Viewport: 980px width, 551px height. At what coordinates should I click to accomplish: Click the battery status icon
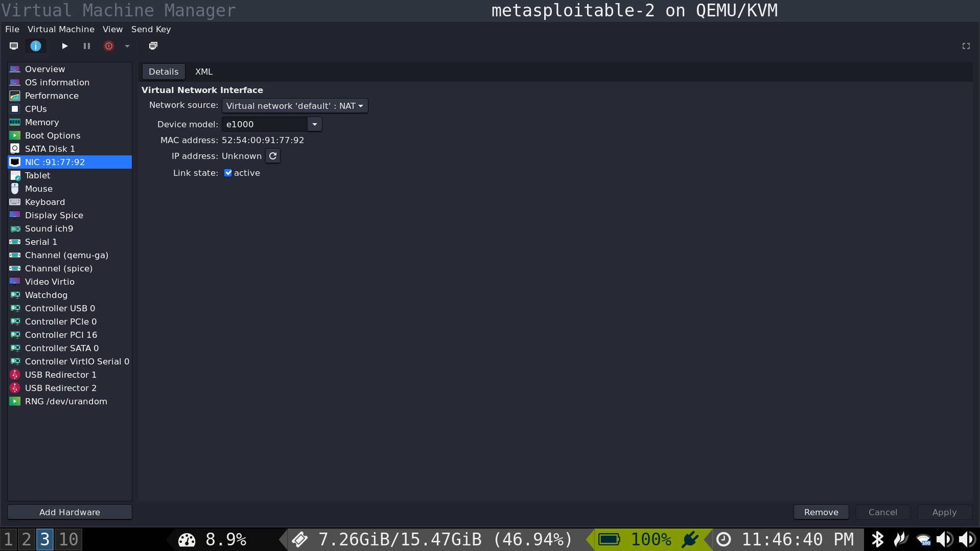[609, 539]
